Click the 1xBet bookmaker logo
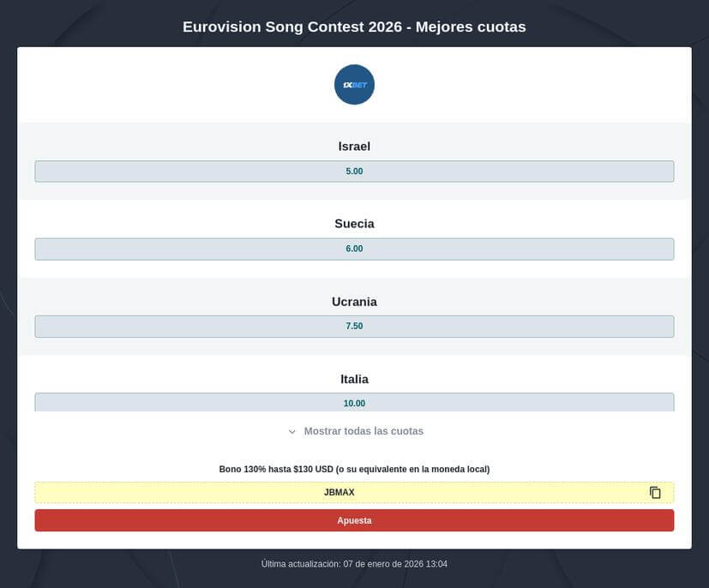 353,84
